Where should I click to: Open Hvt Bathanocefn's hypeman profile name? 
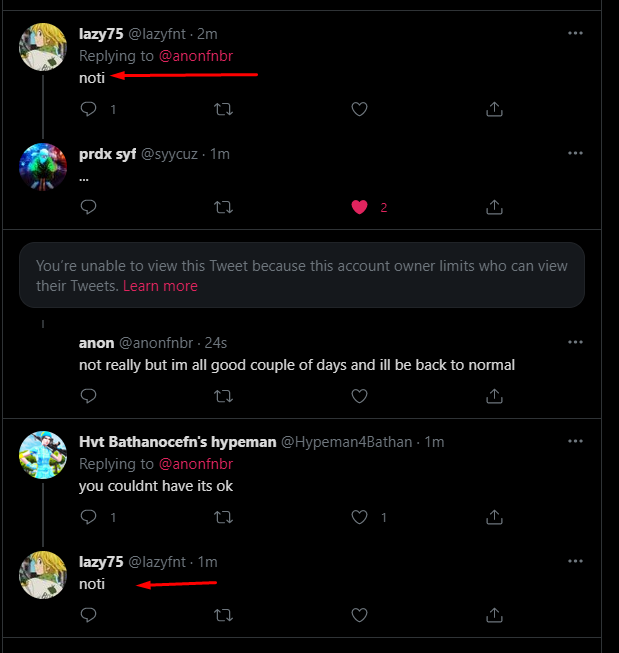tap(177, 441)
